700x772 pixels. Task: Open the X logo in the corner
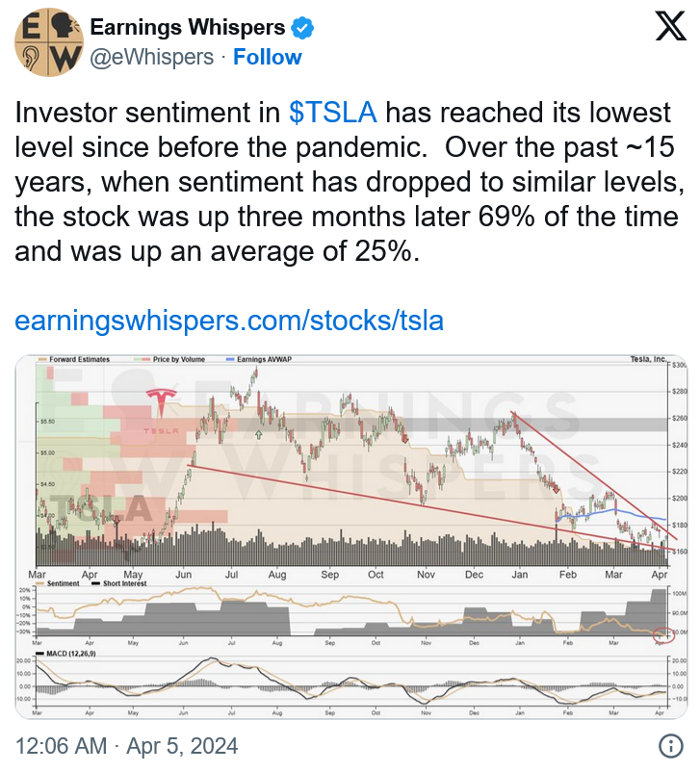pos(670,27)
